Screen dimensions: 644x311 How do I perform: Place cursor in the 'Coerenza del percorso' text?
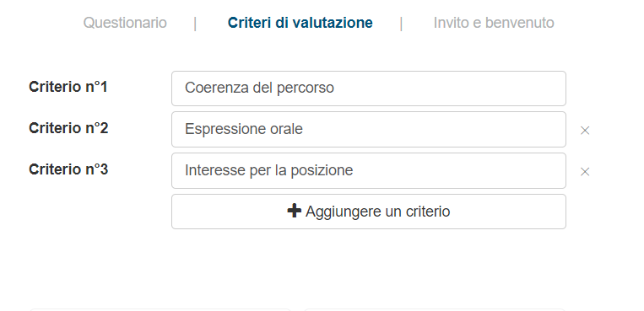259,88
